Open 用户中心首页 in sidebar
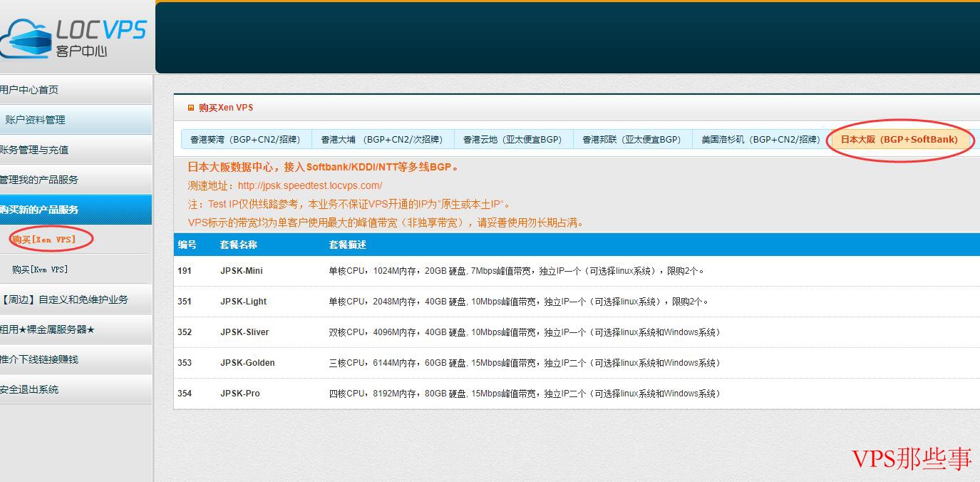The width and height of the screenshot is (980, 482). [x=76, y=90]
